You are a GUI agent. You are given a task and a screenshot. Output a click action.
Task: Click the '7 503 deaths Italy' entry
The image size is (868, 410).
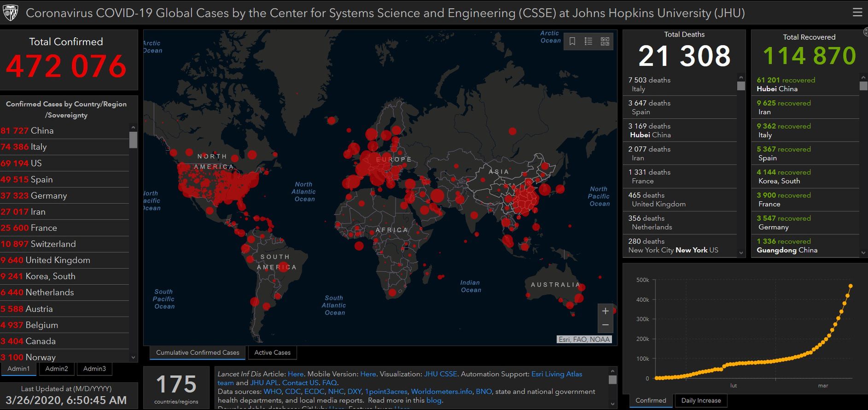tap(680, 84)
